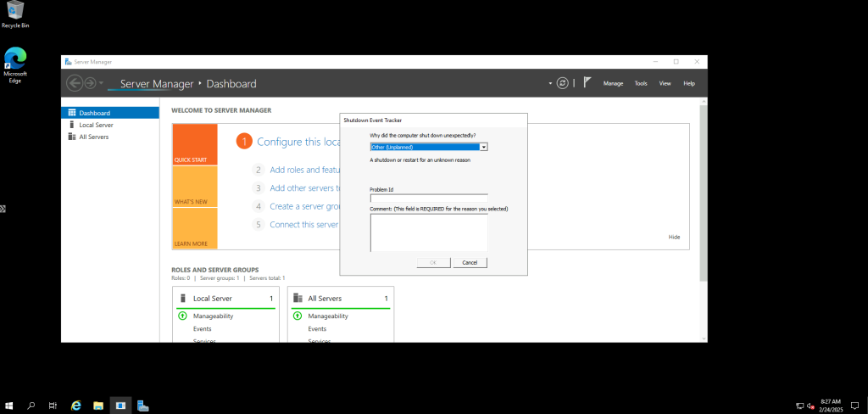This screenshot has width=868, height=414.
Task: Click the Server Manager title bar icon
Action: tap(68, 62)
